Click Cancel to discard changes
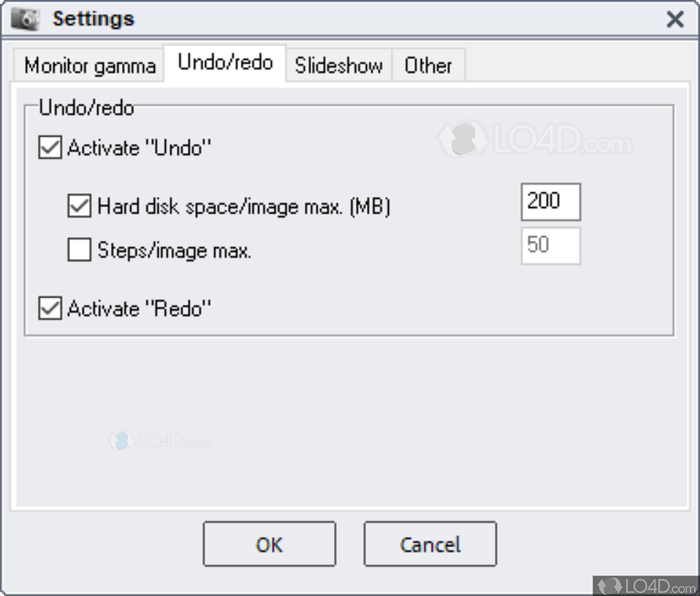Viewport: 700px width, 596px height. tap(430, 544)
